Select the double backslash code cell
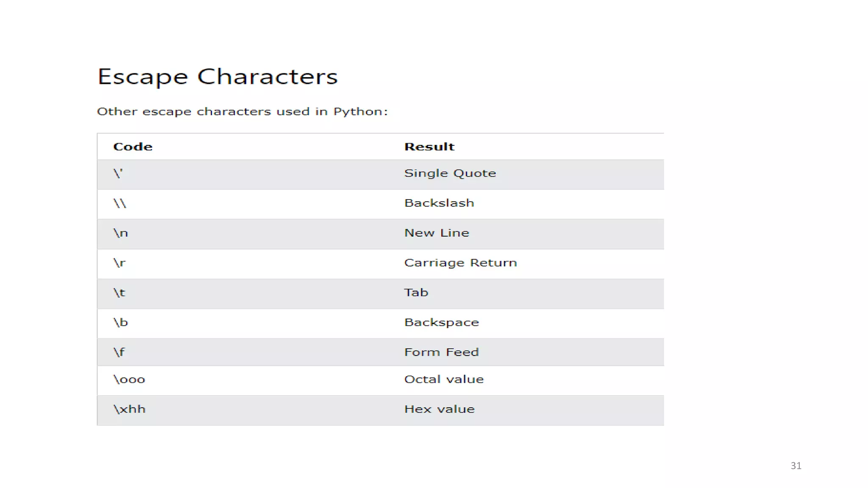868x488 pixels. [x=120, y=203]
